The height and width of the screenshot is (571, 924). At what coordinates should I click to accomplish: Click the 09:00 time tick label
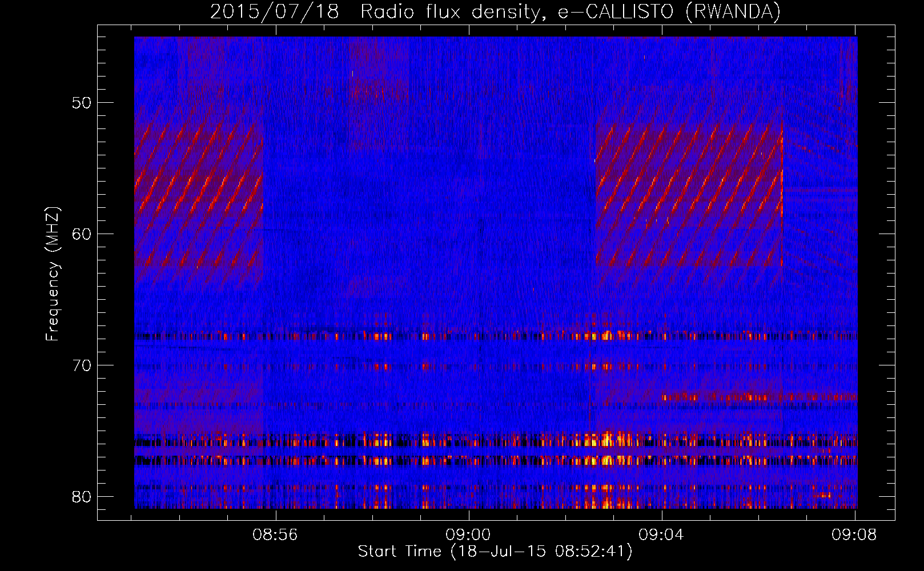[468, 535]
